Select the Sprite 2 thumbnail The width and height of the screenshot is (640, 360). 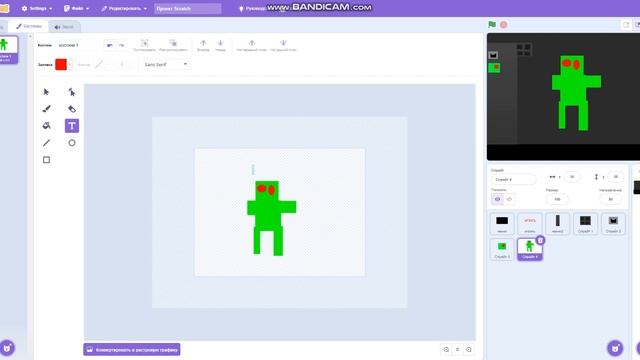[613, 224]
